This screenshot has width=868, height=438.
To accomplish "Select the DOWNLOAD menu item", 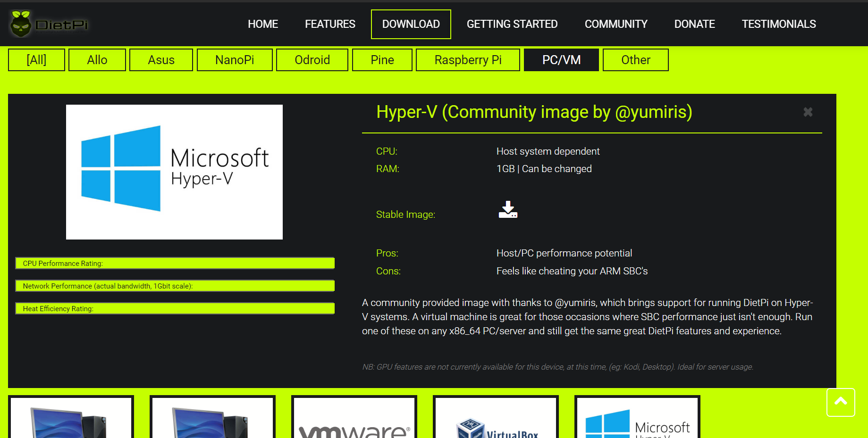I will [x=411, y=24].
